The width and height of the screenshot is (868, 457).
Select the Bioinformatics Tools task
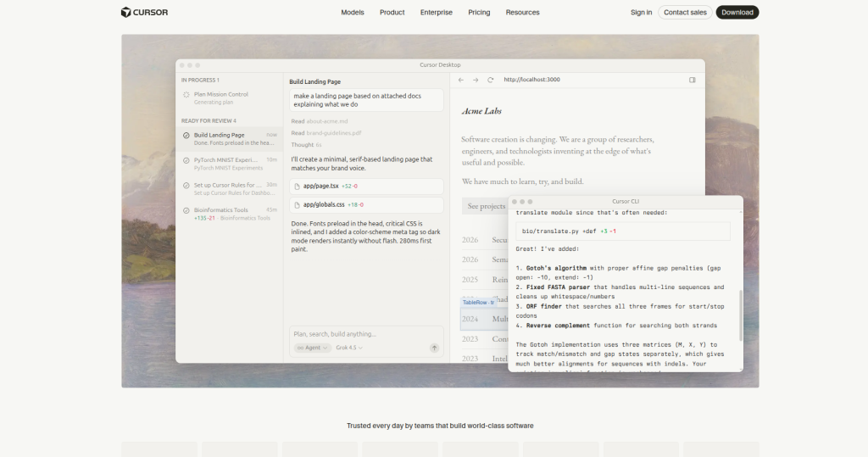pyautogui.click(x=229, y=214)
